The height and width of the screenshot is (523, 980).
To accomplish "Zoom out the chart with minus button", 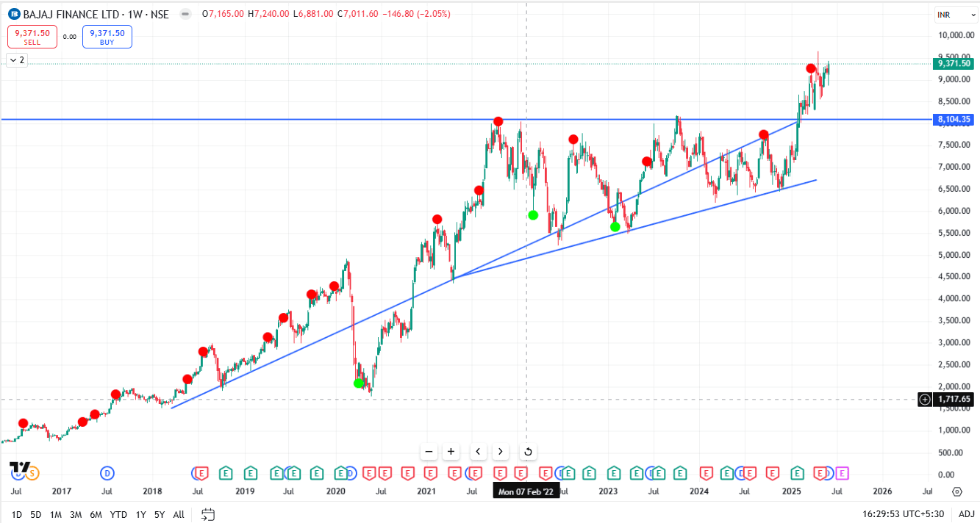I will pos(429,452).
